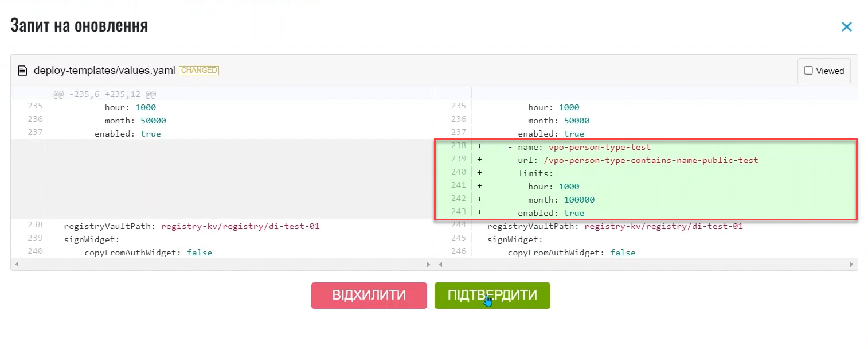
Task: Click left pane registryVaultPath line
Action: (x=191, y=226)
